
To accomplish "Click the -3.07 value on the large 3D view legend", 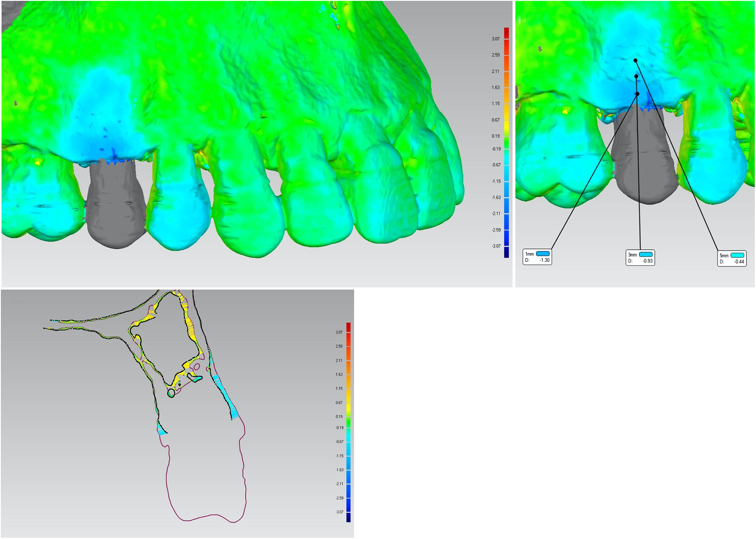I will point(496,246).
